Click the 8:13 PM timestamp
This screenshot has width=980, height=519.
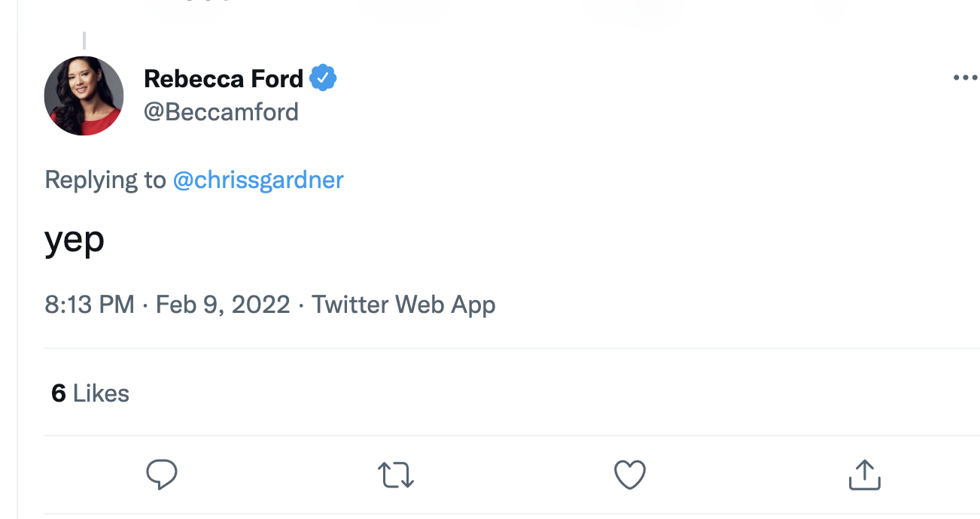pos(90,305)
